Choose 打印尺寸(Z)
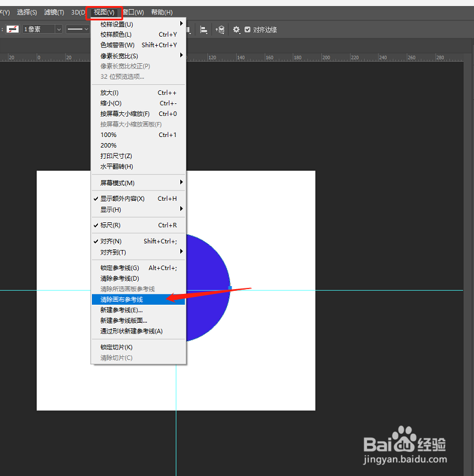Screen dimensions: 474x476 tap(138, 156)
